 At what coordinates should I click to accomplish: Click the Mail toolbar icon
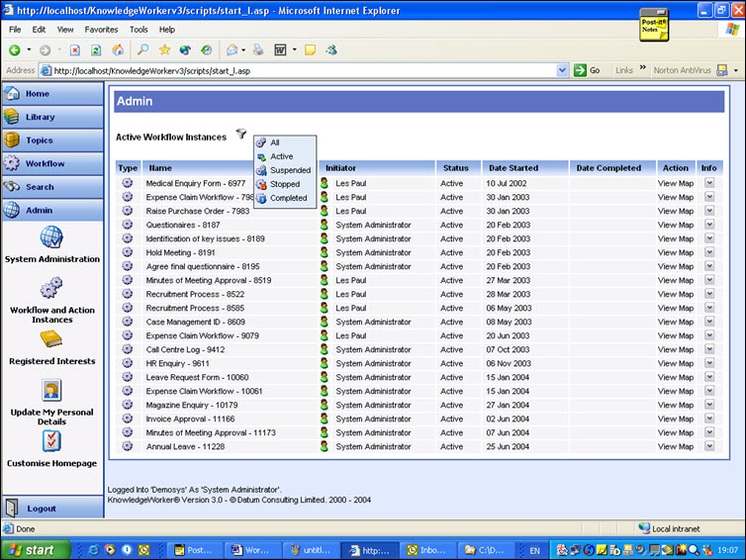[x=232, y=49]
